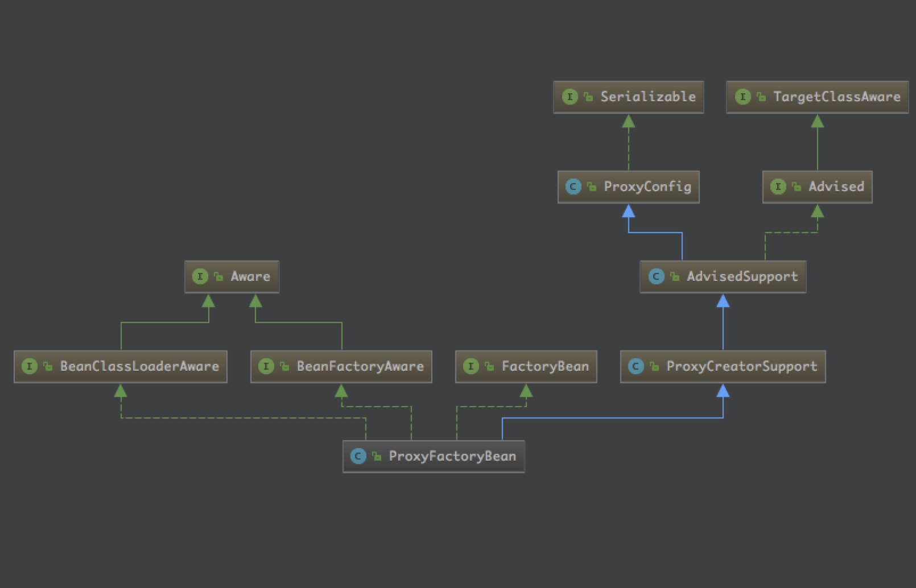The width and height of the screenshot is (916, 588).
Task: Click the public-access lock icon on TargetClassAware
Action: pos(762,97)
